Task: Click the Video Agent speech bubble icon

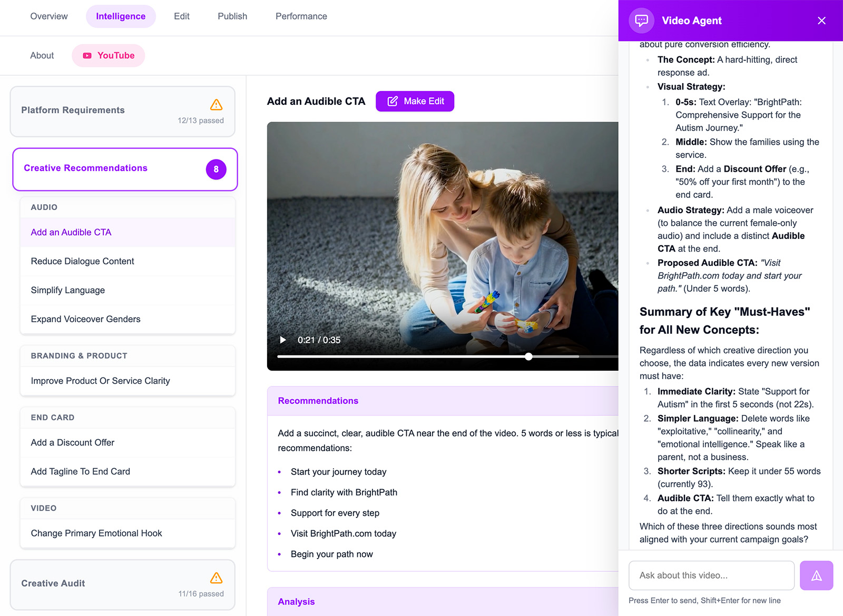Action: point(641,21)
